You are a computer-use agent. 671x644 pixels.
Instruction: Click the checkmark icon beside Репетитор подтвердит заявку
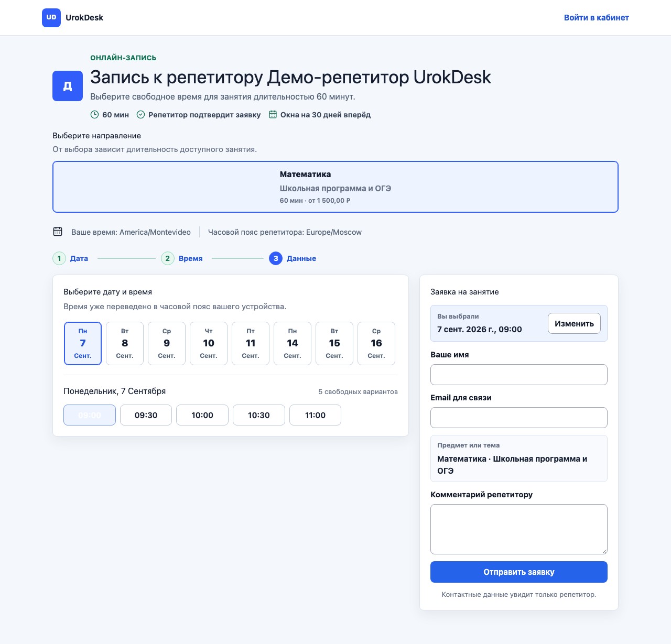click(140, 115)
